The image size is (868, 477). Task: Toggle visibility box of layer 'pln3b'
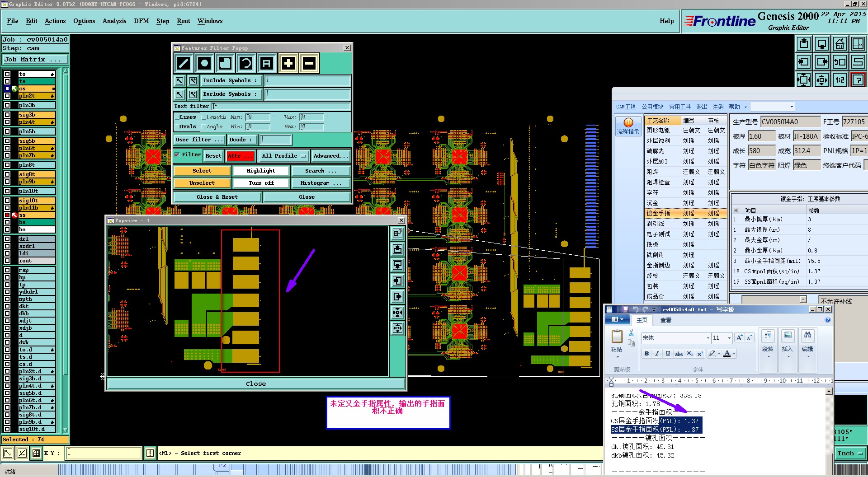[7, 105]
